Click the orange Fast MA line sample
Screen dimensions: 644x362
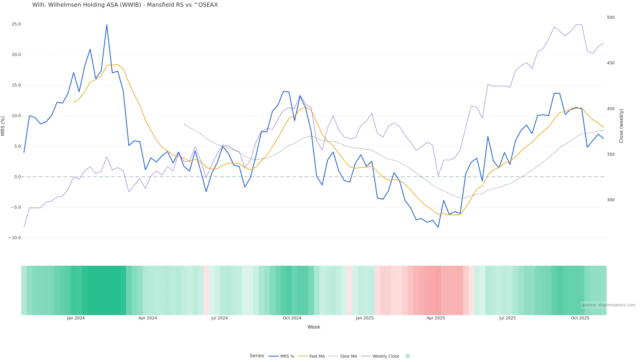point(303,356)
